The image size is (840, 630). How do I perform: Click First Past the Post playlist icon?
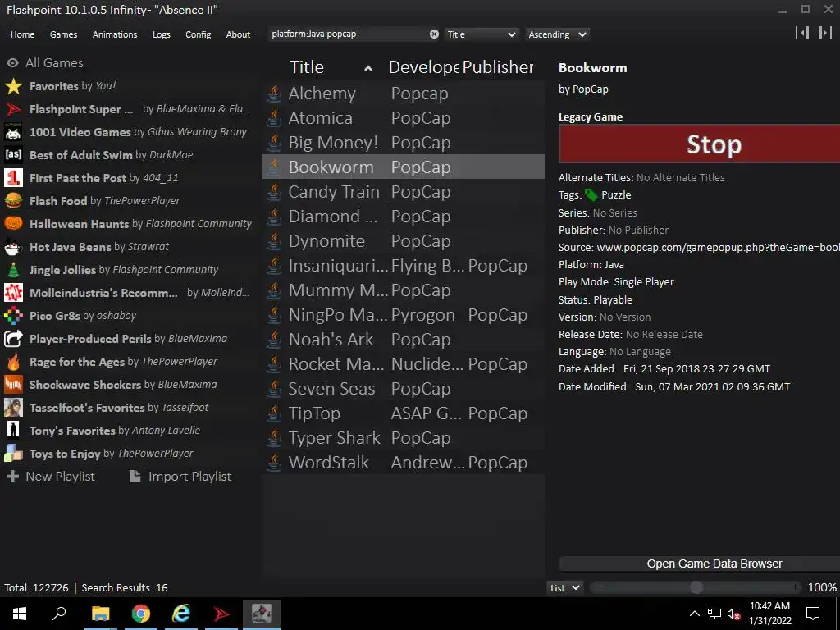13,178
